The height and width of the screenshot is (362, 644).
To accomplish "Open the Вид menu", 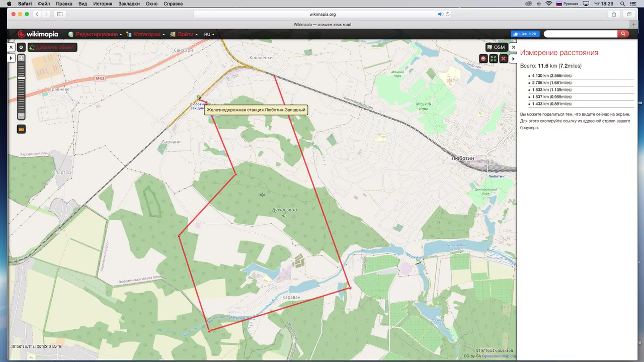I will point(83,4).
